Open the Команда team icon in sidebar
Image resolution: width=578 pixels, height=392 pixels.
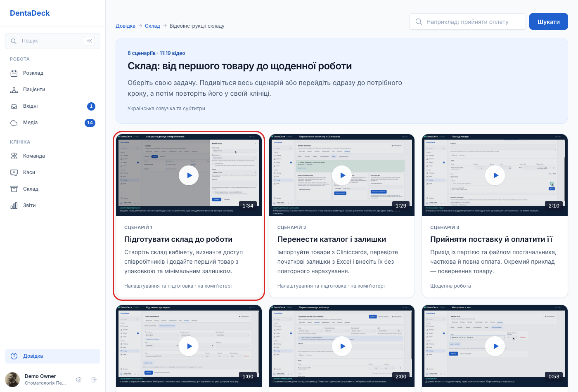pos(14,156)
